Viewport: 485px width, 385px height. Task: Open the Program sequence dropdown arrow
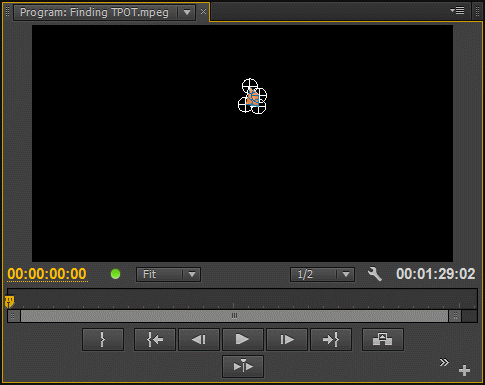pos(187,13)
